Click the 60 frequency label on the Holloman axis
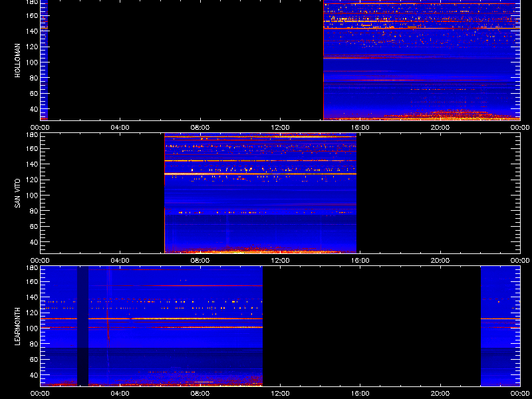This screenshot has height=399, width=532. click(35, 93)
